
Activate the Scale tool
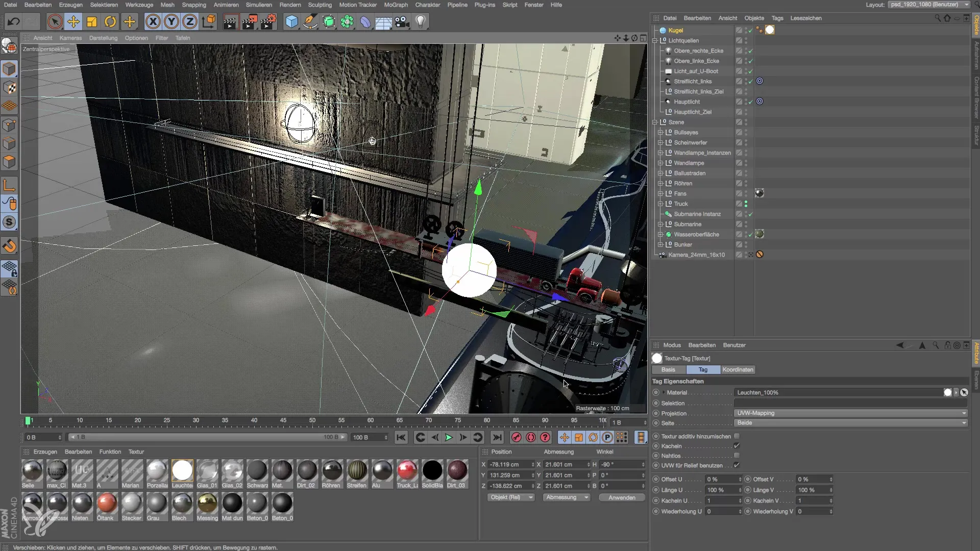point(92,21)
